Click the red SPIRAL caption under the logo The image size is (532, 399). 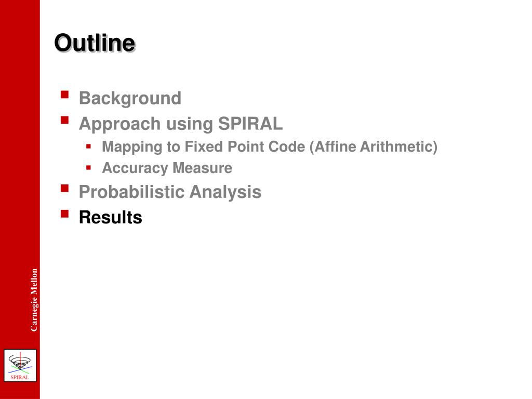click(x=20, y=377)
